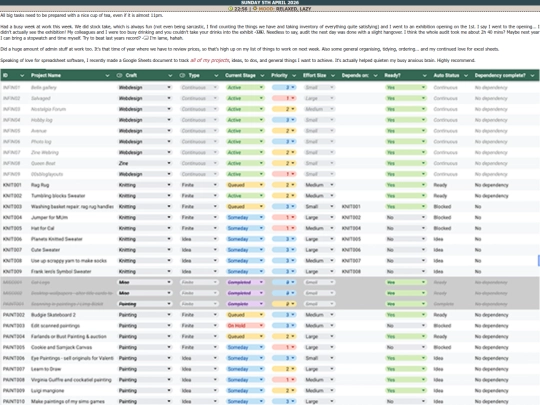Click the On Hold stage chip
540x405 pixels.
click(x=245, y=325)
